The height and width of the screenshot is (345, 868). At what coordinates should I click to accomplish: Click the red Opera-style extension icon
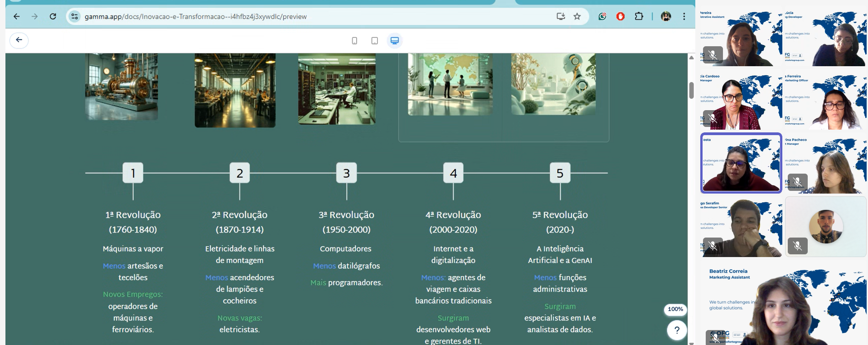tap(621, 17)
